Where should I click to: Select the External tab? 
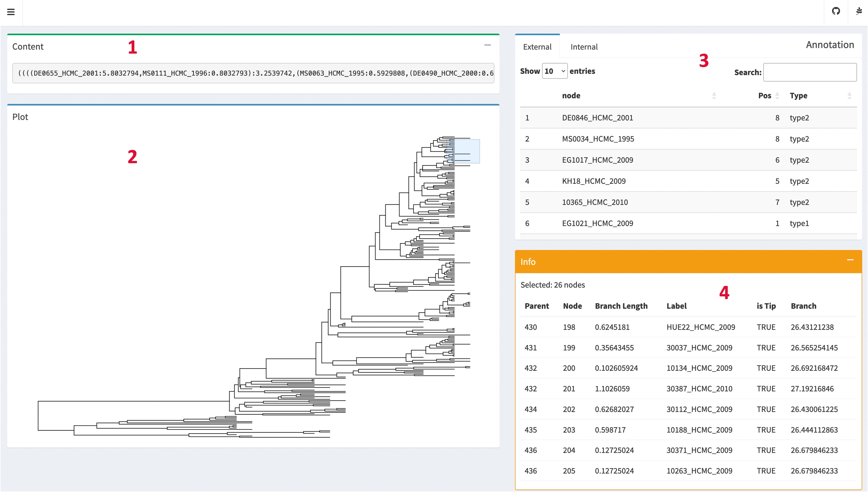[x=537, y=47]
